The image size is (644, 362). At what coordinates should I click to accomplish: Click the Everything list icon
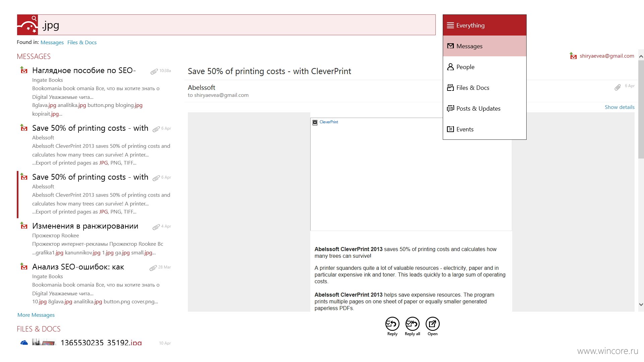pos(450,25)
